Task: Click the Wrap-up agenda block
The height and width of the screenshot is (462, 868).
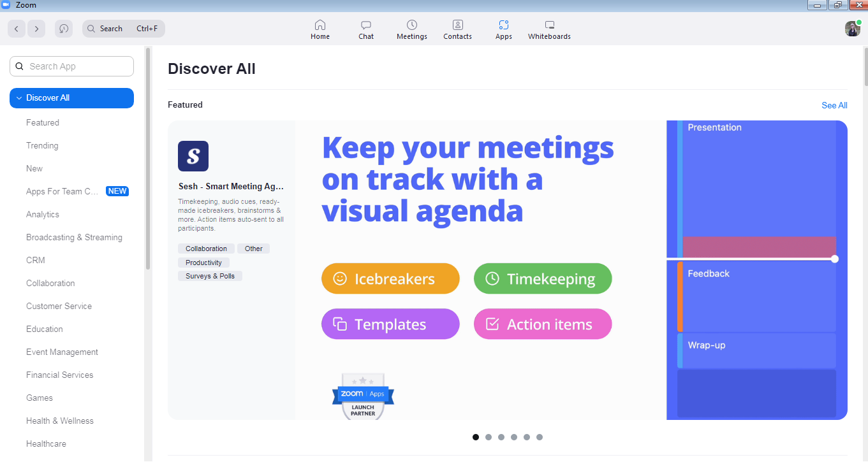Action: pyautogui.click(x=756, y=350)
